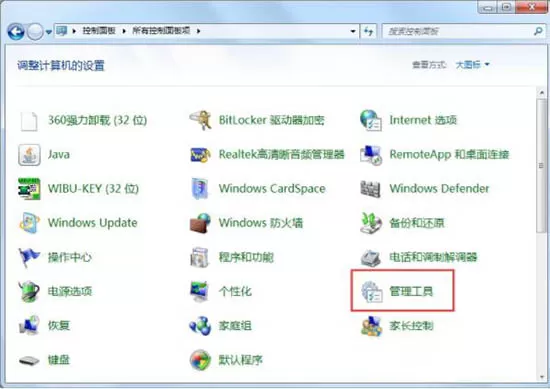Open the 恢复 icon

coord(29,325)
